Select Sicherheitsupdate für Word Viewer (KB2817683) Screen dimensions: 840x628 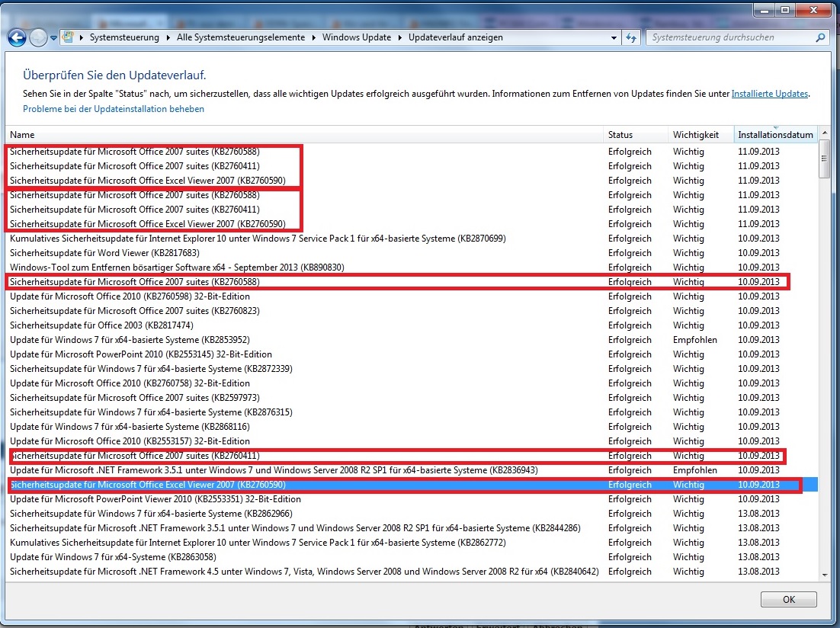(412, 253)
